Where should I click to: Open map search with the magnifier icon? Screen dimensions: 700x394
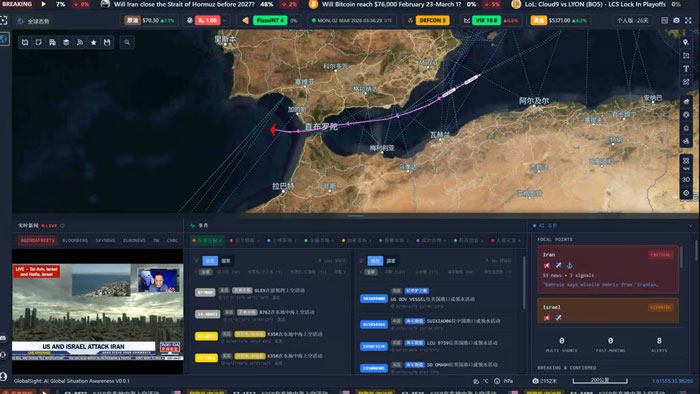pyautogui.click(x=127, y=42)
